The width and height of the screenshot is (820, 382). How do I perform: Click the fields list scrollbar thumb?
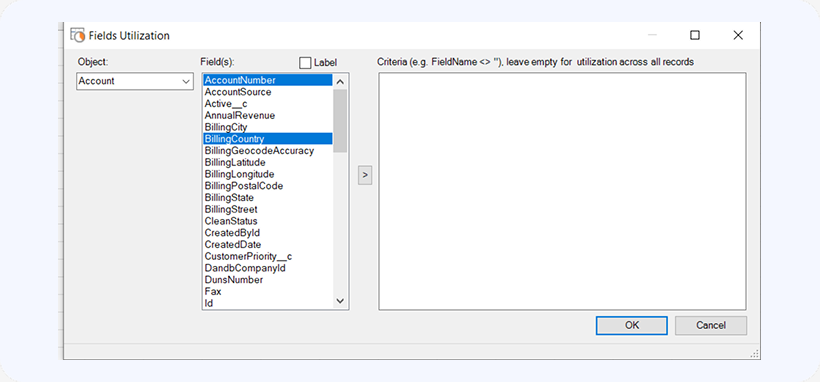[x=340, y=120]
